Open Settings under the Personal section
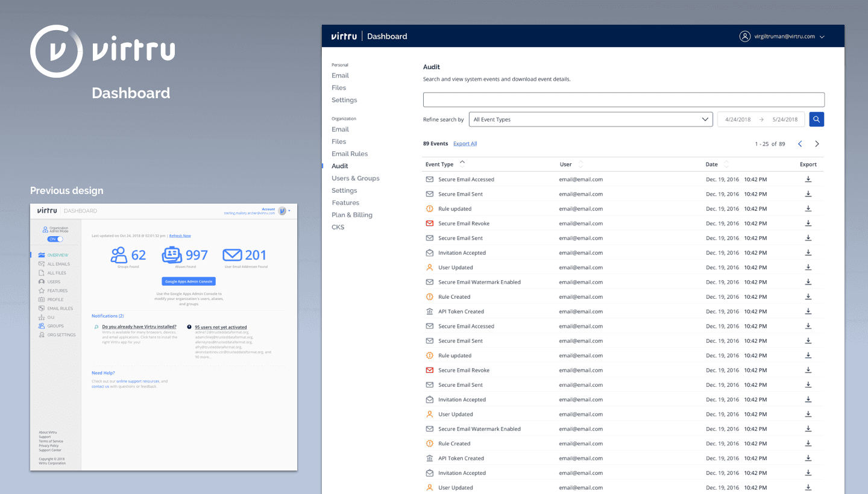The width and height of the screenshot is (868, 494). [344, 100]
